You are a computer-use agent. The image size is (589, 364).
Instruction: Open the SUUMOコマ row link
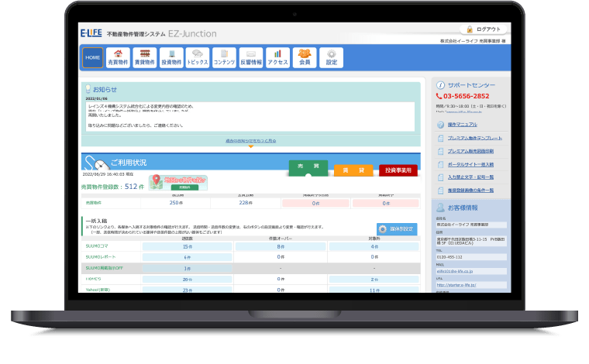97,246
